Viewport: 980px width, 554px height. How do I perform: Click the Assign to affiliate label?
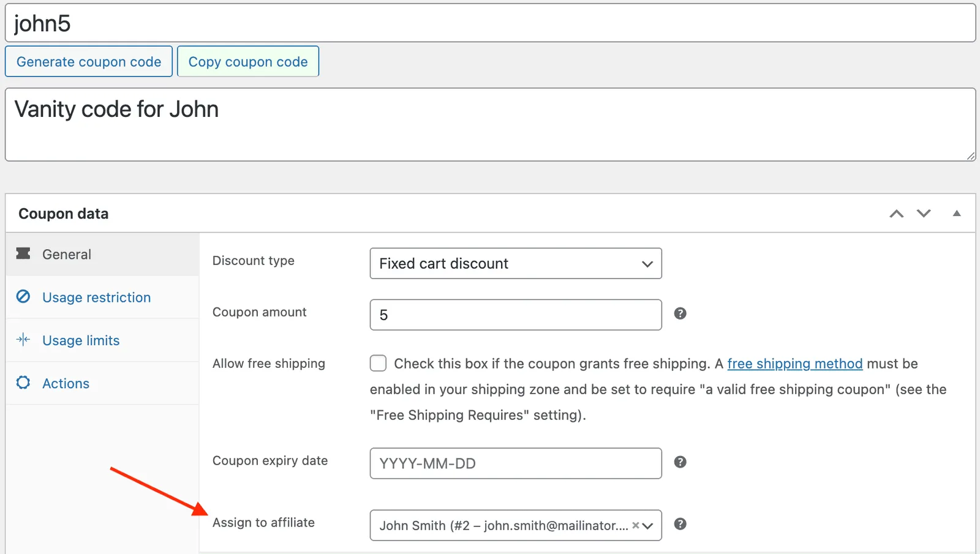tap(263, 522)
